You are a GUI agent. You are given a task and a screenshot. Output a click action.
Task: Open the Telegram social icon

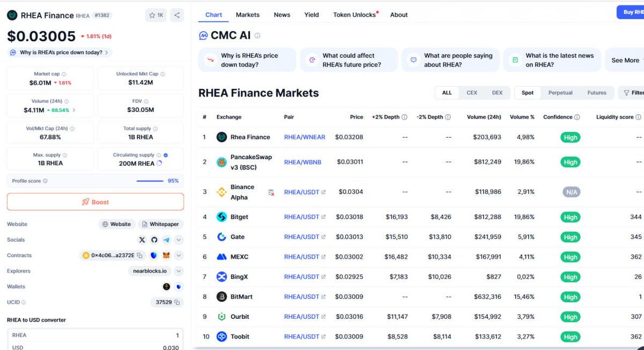pyautogui.click(x=166, y=240)
